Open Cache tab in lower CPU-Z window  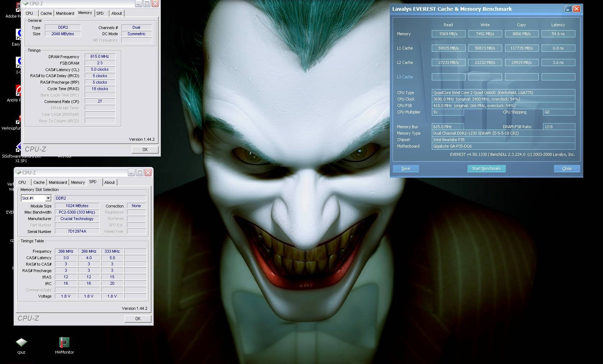click(39, 182)
